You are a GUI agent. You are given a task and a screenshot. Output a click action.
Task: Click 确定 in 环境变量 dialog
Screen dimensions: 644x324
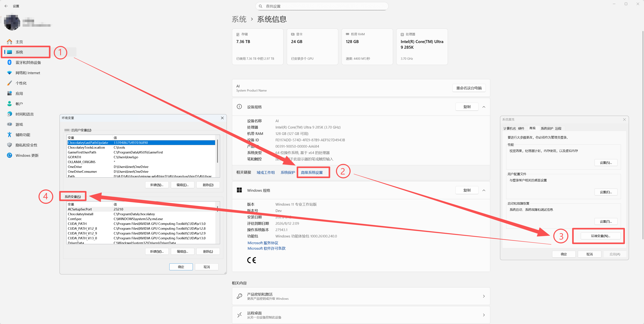181,267
